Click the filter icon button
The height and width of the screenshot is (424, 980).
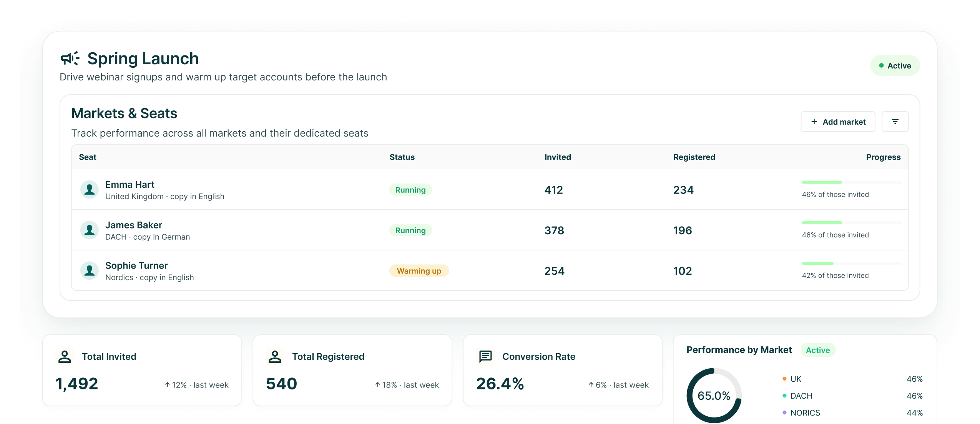(895, 122)
